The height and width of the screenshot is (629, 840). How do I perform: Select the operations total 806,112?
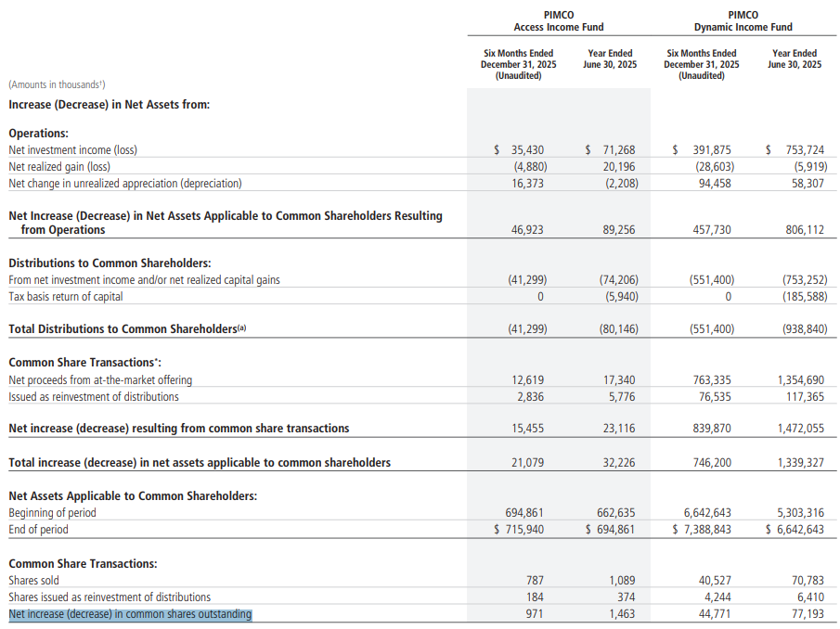pos(805,230)
